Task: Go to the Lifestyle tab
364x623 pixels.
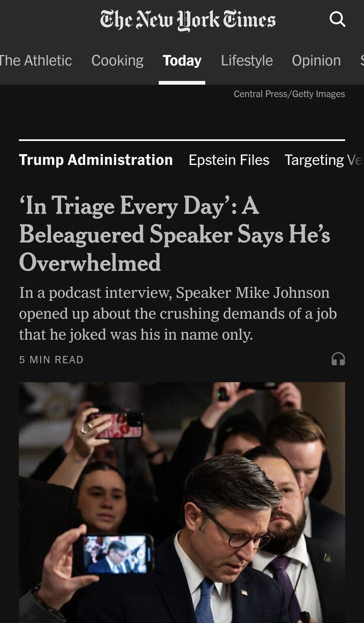Action: pyautogui.click(x=247, y=61)
